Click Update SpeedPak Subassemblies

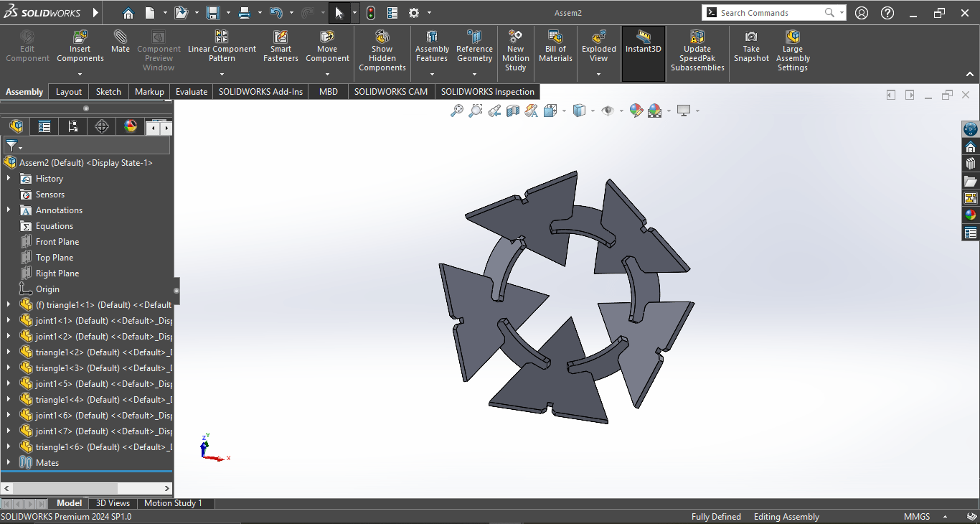[697, 50]
